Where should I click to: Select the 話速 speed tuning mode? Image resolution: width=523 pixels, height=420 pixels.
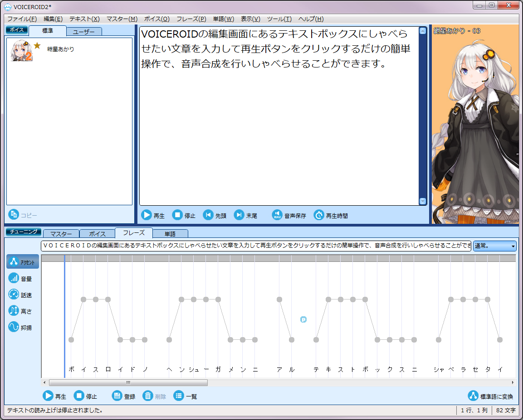[x=20, y=294]
